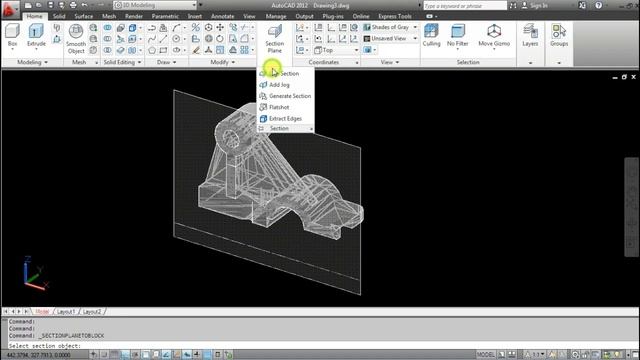Open the Shades of Gray visual style dropdown
This screenshot has height=360, width=640.
click(391, 27)
